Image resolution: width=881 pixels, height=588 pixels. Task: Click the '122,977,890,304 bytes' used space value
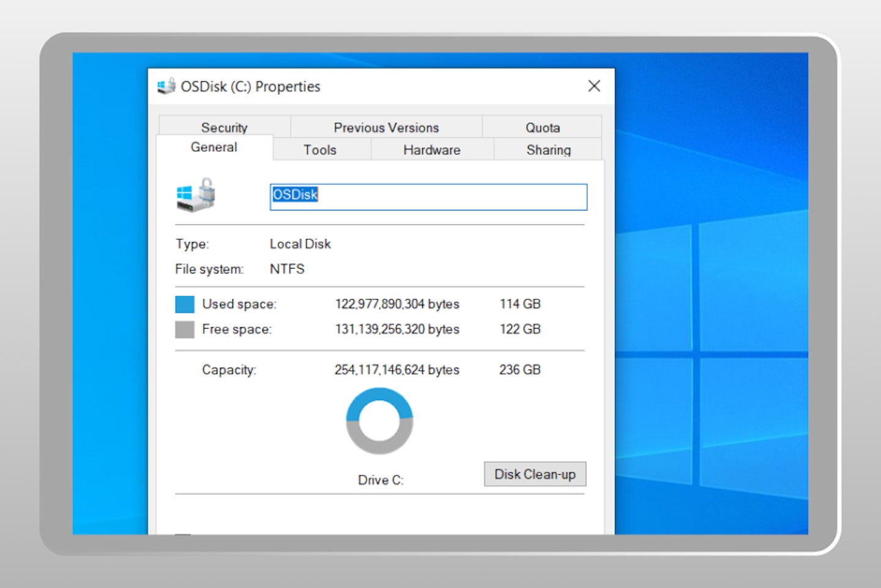pyautogui.click(x=397, y=304)
